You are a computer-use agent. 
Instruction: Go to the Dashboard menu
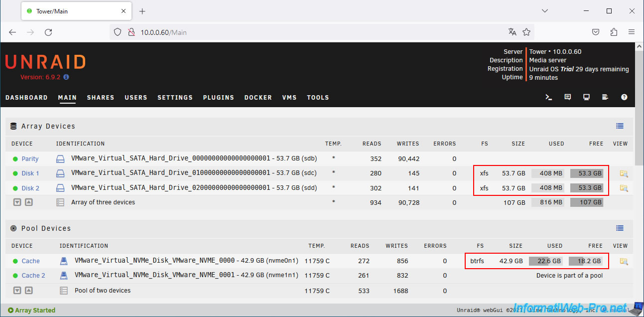[26, 98]
